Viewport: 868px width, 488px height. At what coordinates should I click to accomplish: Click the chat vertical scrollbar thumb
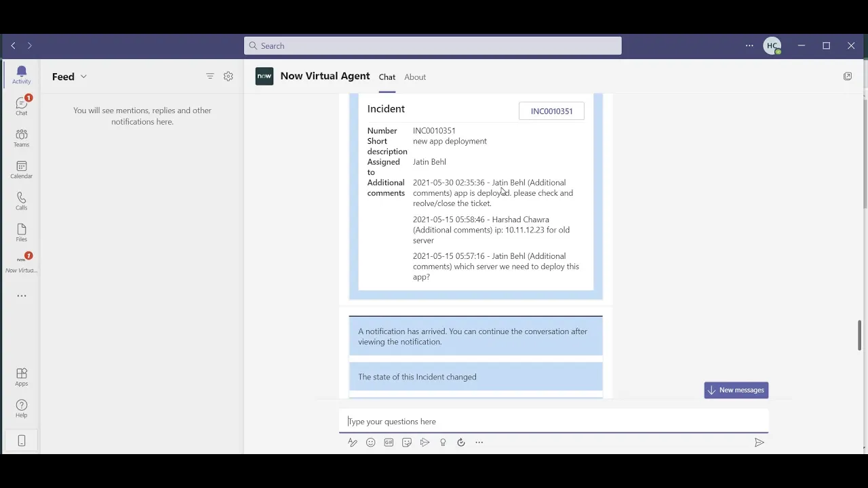pos(860,335)
